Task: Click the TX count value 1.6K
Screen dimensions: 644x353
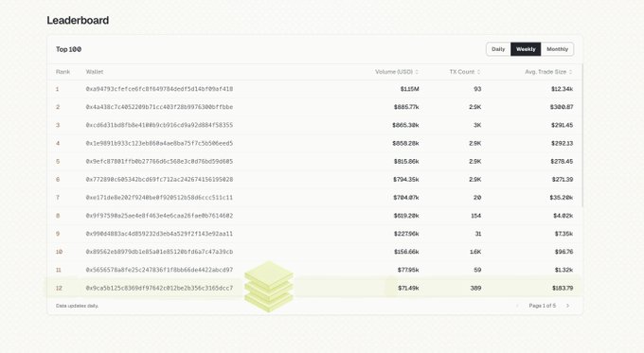Action: pyautogui.click(x=475, y=252)
